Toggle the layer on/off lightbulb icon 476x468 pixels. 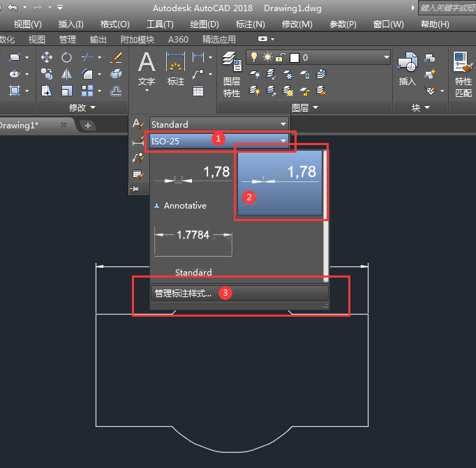(255, 57)
